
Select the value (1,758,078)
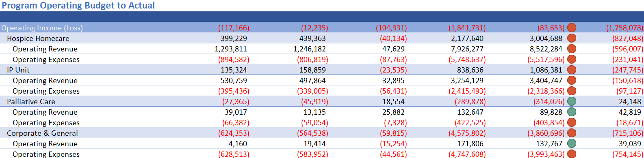pos(624,28)
